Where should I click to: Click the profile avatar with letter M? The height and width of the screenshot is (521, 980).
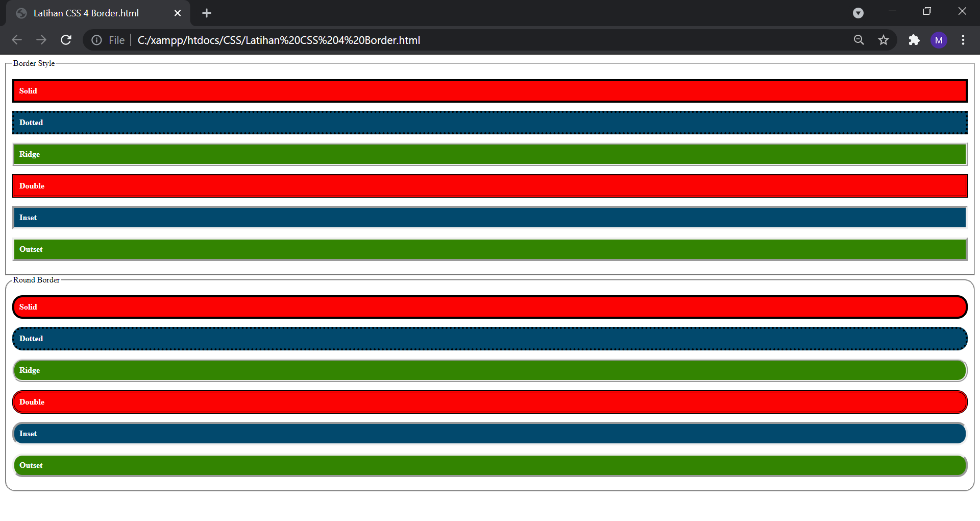939,40
